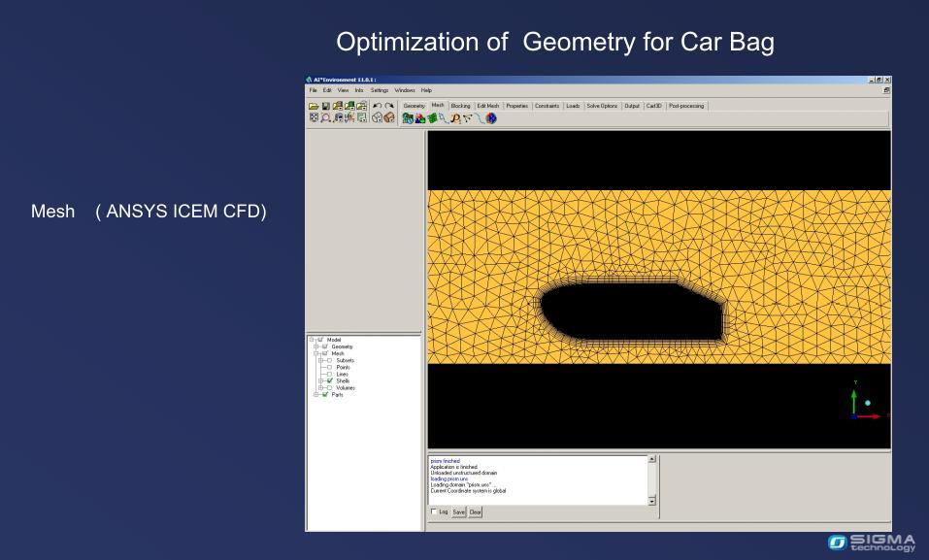Click the Measure Distance toolbar icon
929x560 pixels.
pos(338,118)
